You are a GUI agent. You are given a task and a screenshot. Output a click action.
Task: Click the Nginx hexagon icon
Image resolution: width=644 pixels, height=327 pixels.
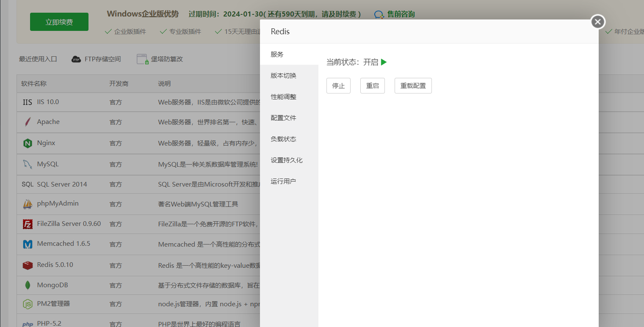point(28,143)
